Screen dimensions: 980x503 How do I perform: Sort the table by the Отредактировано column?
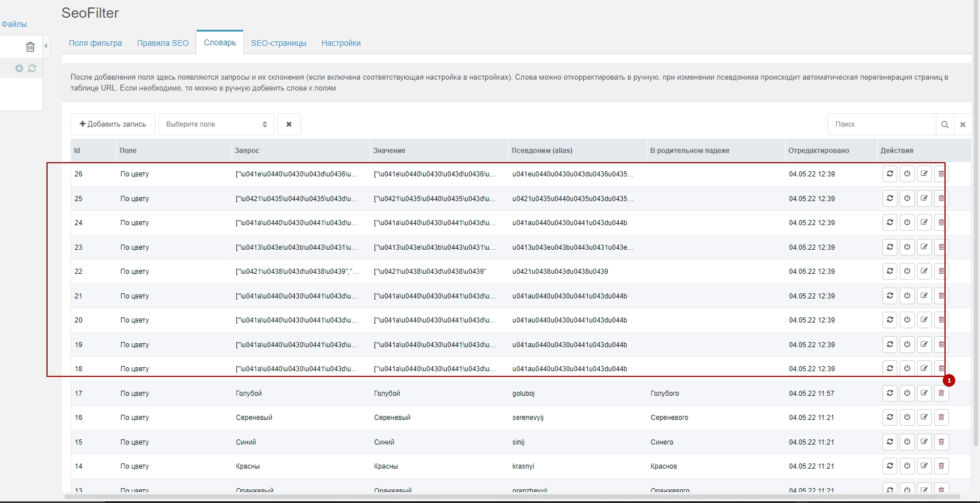[818, 151]
